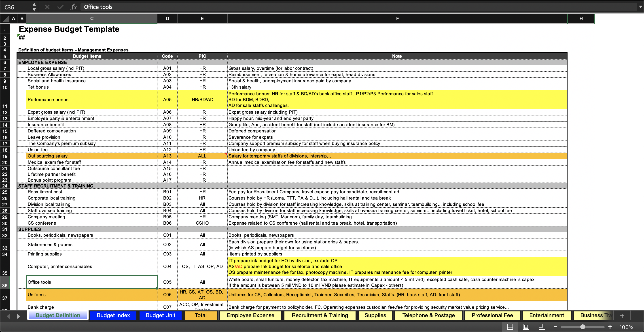
Task: Click zoom out minus button
Action: 555,327
